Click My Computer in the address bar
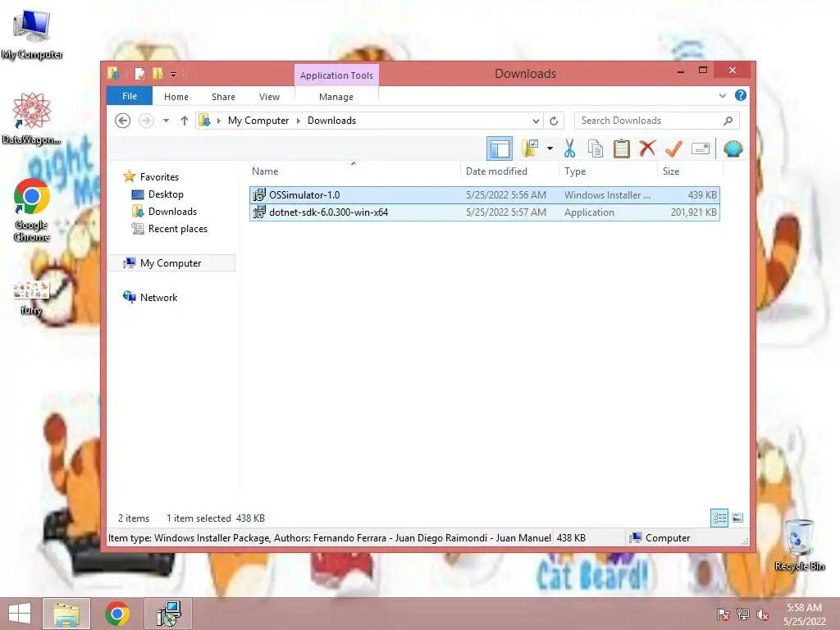Image resolution: width=840 pixels, height=630 pixels. pyautogui.click(x=258, y=121)
